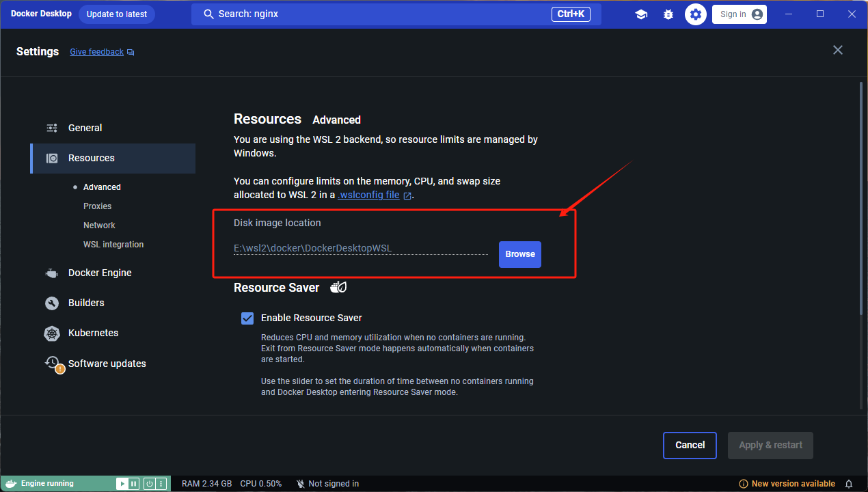868x492 pixels.
Task: Click the Software updates clock icon
Action: (x=53, y=364)
